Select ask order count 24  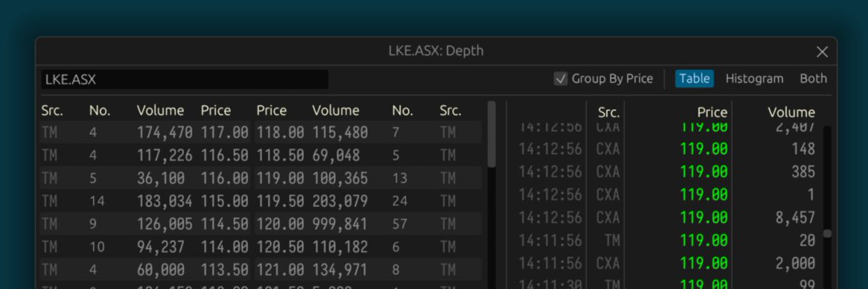(x=399, y=201)
